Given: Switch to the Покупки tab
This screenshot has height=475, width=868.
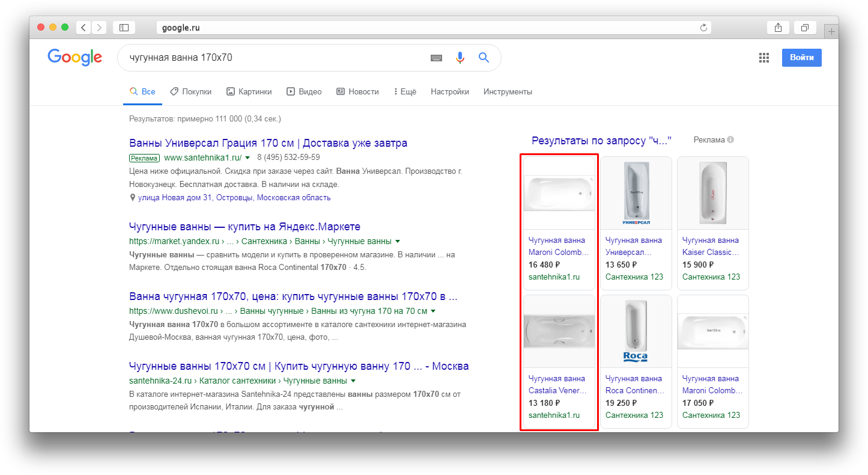Looking at the screenshot, I should click(x=190, y=91).
